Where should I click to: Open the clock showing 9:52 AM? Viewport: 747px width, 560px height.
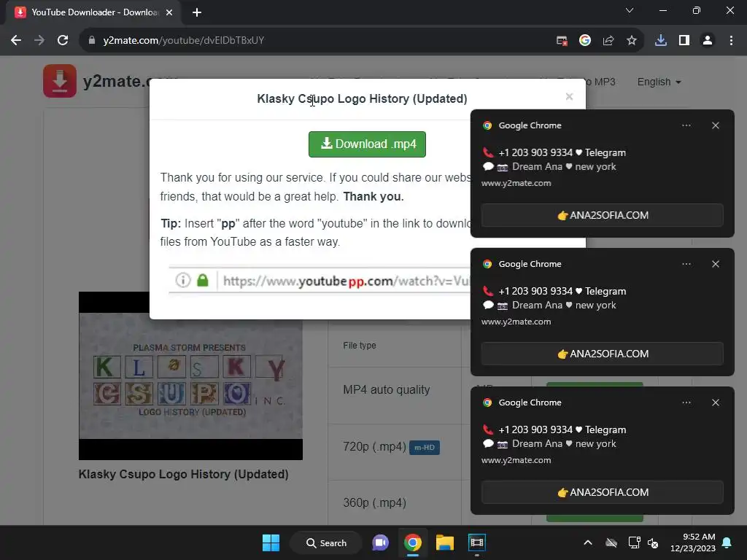[693, 542]
